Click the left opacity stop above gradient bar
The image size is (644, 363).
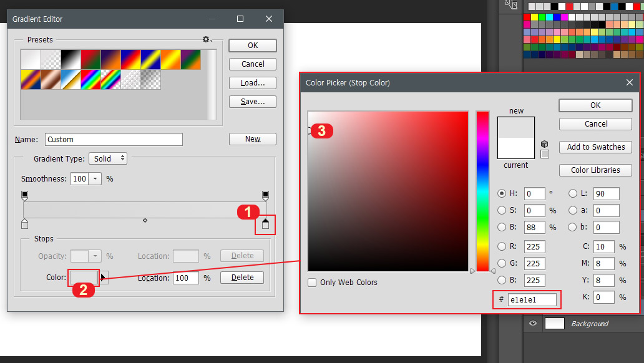point(24,195)
